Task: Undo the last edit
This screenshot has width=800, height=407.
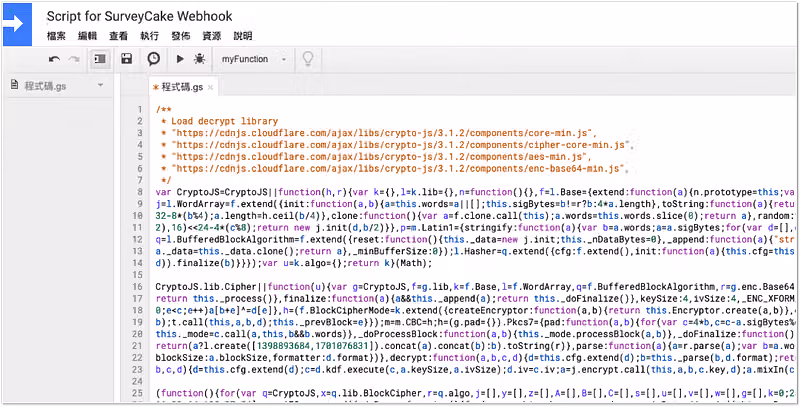Action: pyautogui.click(x=54, y=59)
